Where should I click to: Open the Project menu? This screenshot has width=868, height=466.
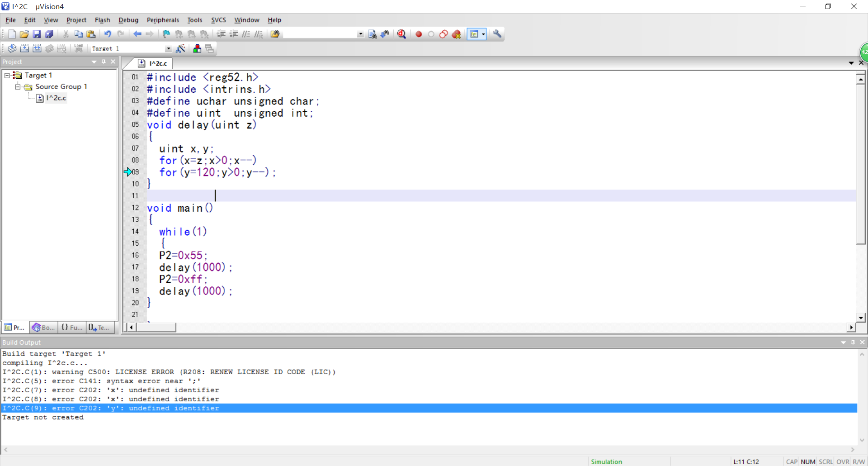pyautogui.click(x=76, y=20)
